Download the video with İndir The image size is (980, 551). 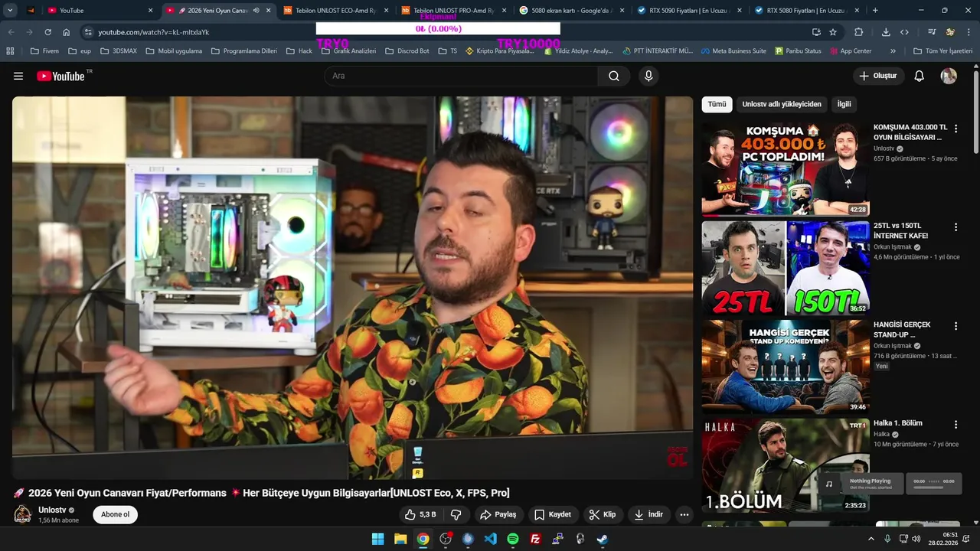[x=648, y=514]
